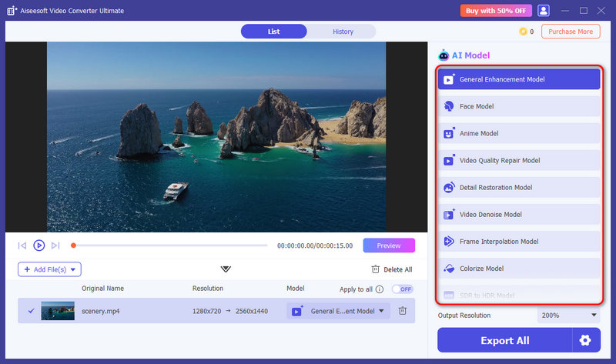Click the gold coin balance icon

click(523, 32)
